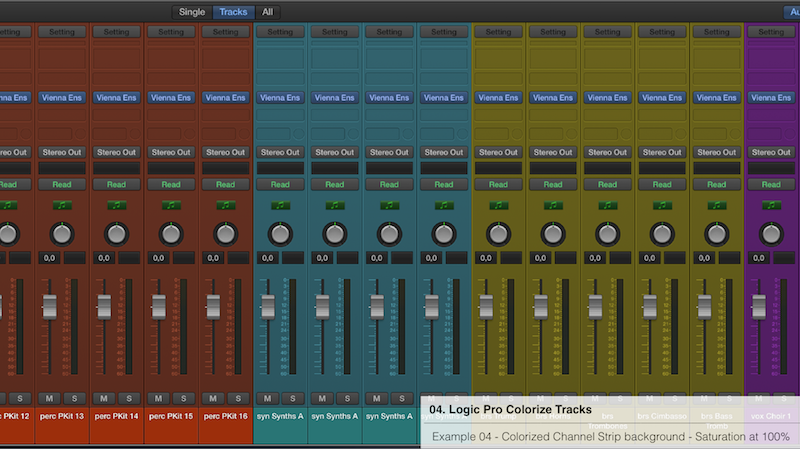Viewport: 800px width, 449px height.
Task: Click the MIDI note icon on perc PKit 15
Action: tap(171, 205)
